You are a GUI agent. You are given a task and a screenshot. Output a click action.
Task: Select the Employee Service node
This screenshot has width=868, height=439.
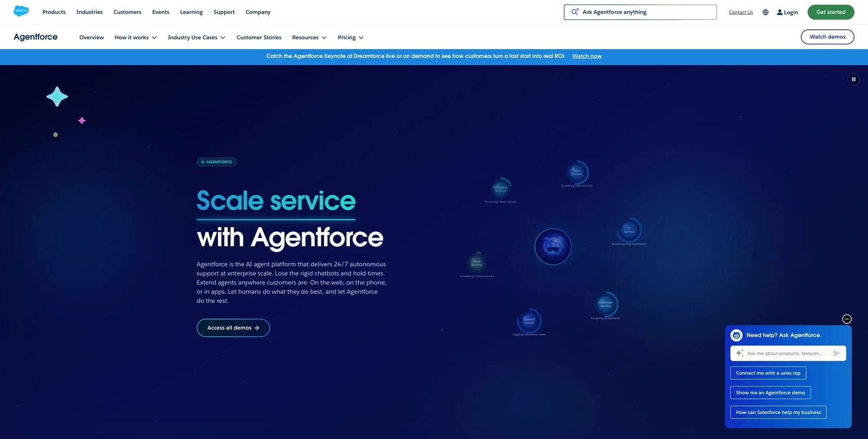tap(500, 189)
